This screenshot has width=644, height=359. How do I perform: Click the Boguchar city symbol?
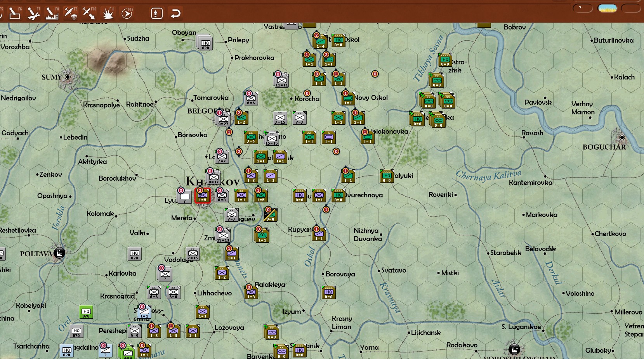coord(622,137)
